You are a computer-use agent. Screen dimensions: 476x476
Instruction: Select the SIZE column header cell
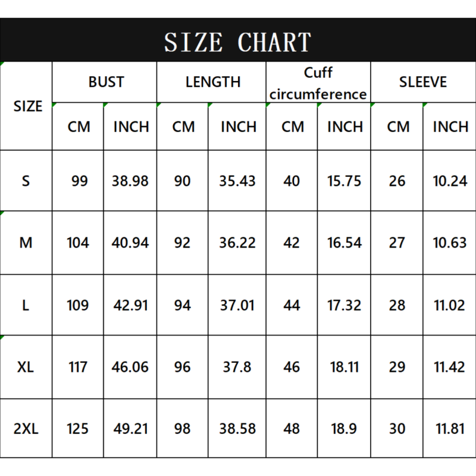click(27, 106)
